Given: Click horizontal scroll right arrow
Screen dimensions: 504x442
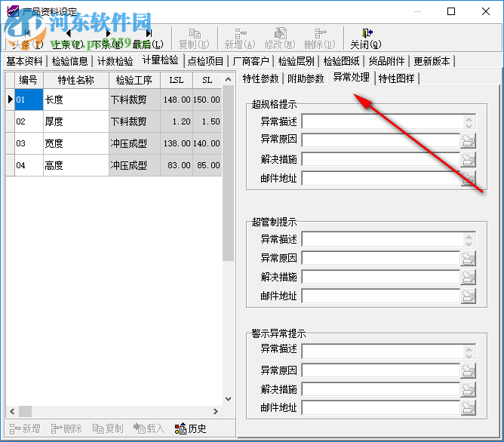Looking at the screenshot, I should [x=216, y=412].
